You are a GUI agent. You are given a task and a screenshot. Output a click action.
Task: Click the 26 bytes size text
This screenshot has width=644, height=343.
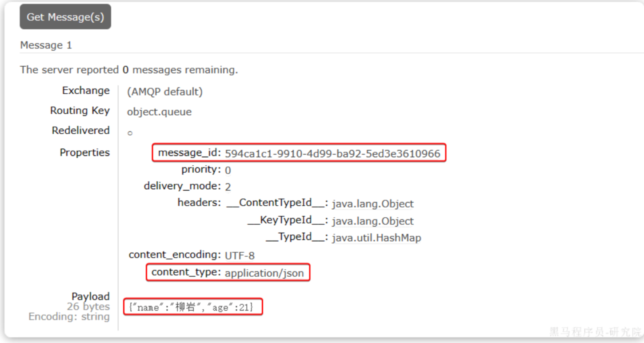click(88, 307)
